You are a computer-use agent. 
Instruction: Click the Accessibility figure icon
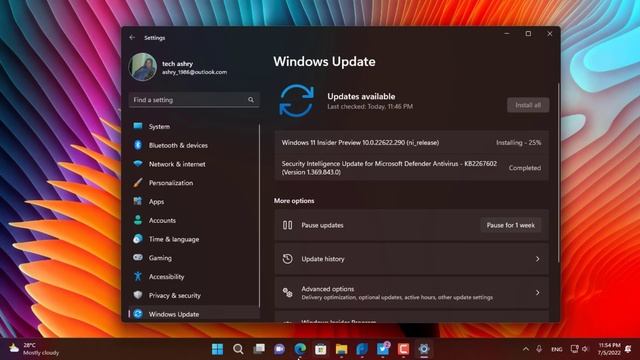coord(138,276)
